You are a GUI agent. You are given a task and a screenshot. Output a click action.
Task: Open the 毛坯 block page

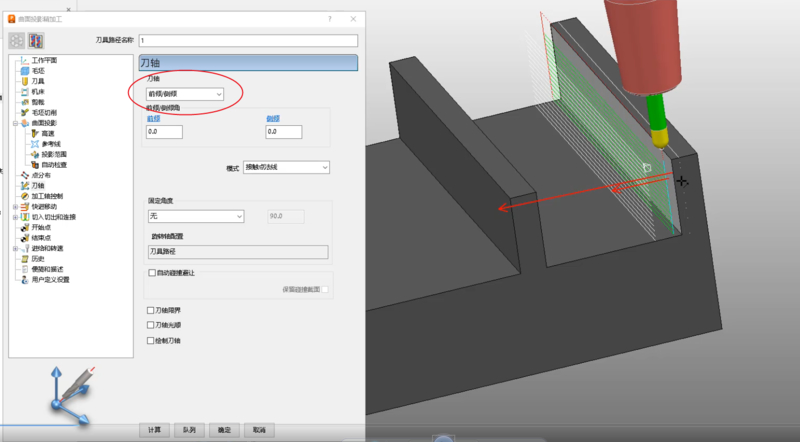pyautogui.click(x=37, y=71)
